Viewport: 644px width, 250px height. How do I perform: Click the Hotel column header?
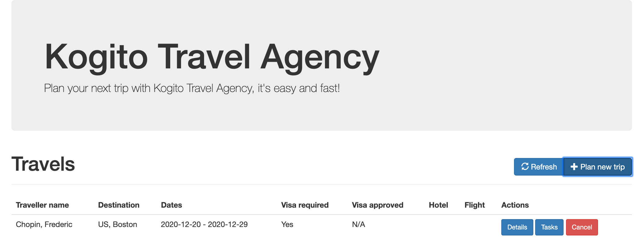tap(438, 205)
